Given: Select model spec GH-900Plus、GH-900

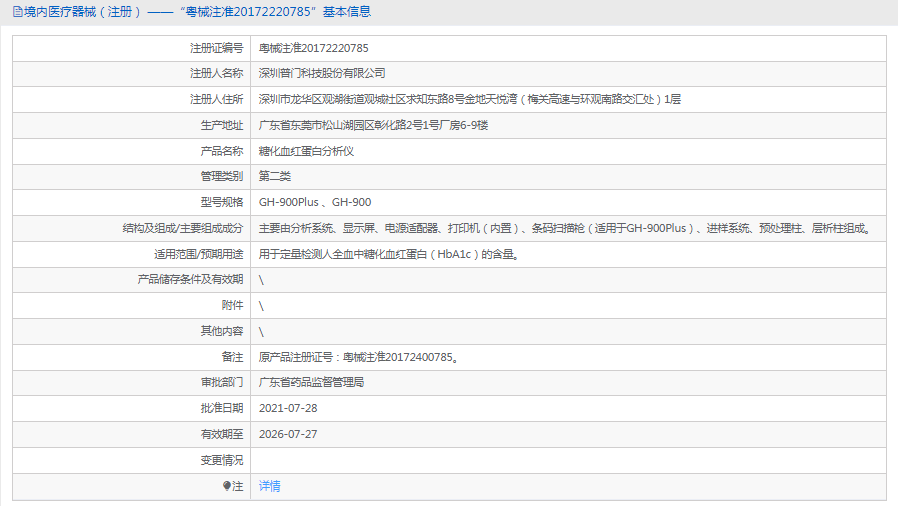Looking at the screenshot, I should coord(315,202).
